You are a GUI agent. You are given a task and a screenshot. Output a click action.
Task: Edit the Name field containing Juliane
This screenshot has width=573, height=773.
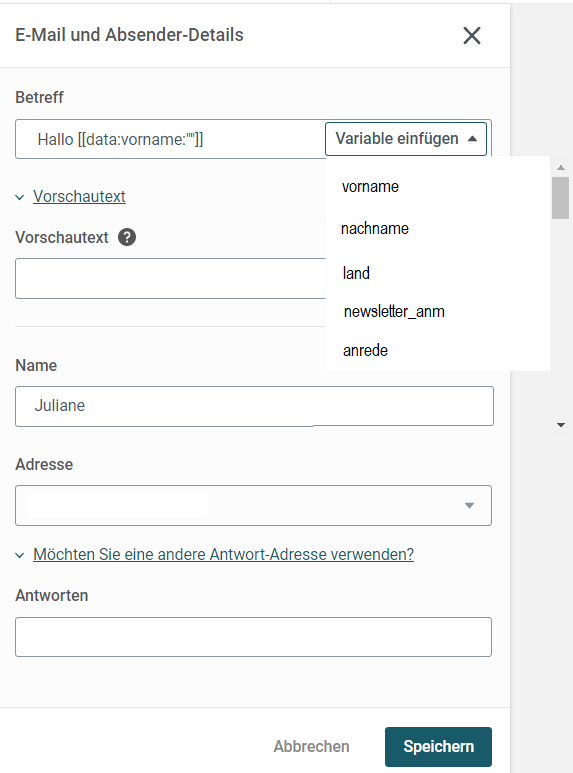click(254, 406)
